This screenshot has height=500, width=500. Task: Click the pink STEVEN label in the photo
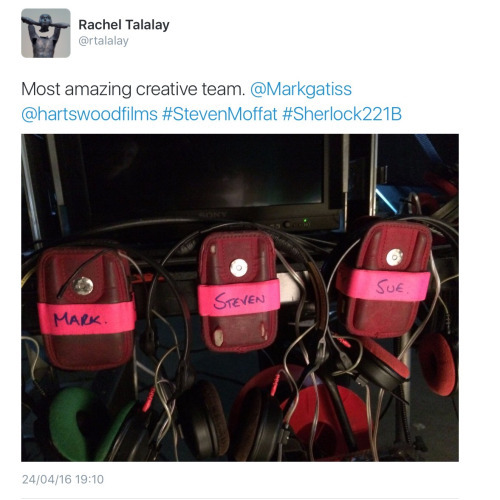[239, 298]
